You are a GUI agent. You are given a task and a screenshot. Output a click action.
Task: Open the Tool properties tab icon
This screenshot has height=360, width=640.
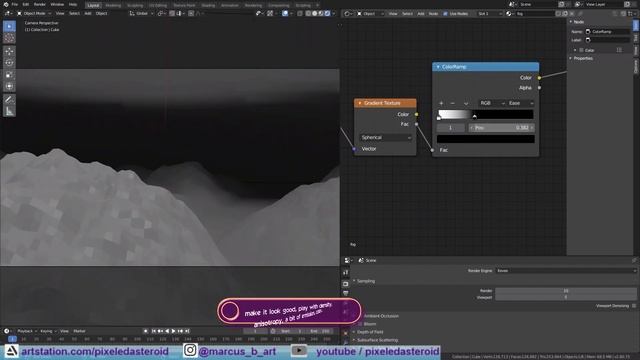tap(346, 272)
